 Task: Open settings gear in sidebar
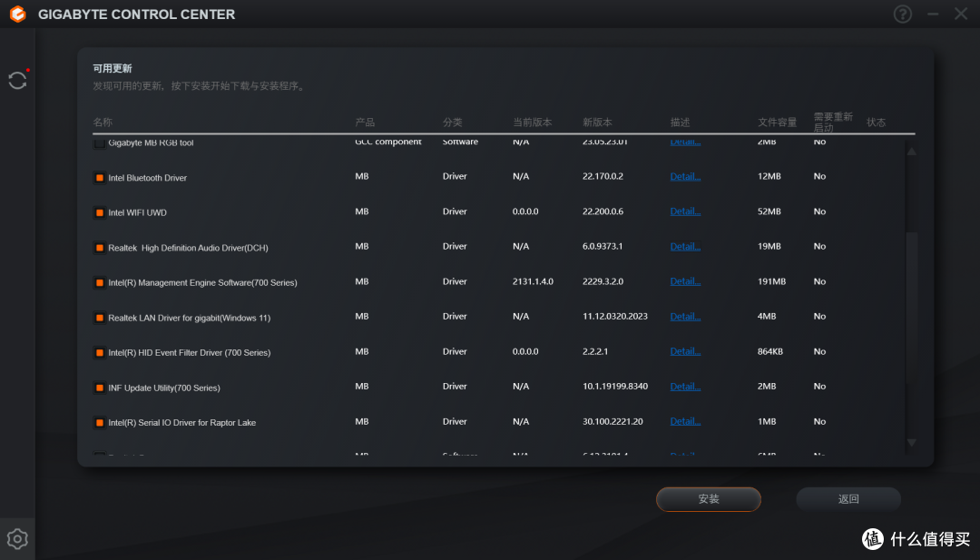pyautogui.click(x=17, y=539)
